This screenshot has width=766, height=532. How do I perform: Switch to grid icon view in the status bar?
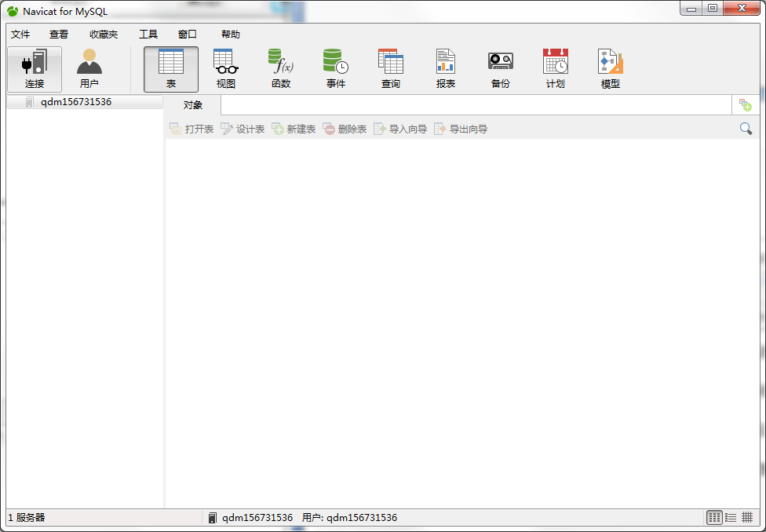pos(714,517)
